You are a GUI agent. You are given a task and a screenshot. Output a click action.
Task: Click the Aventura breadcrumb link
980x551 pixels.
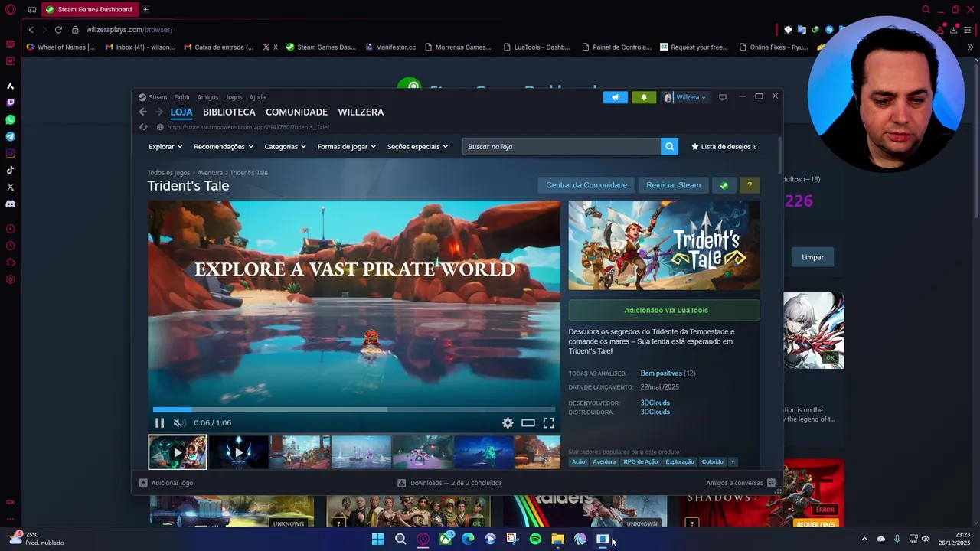click(210, 173)
